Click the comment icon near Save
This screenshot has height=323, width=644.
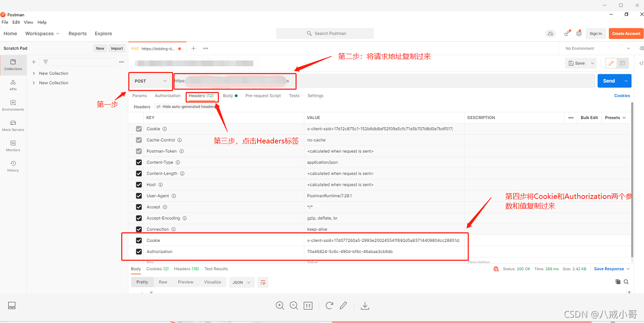(x=622, y=63)
